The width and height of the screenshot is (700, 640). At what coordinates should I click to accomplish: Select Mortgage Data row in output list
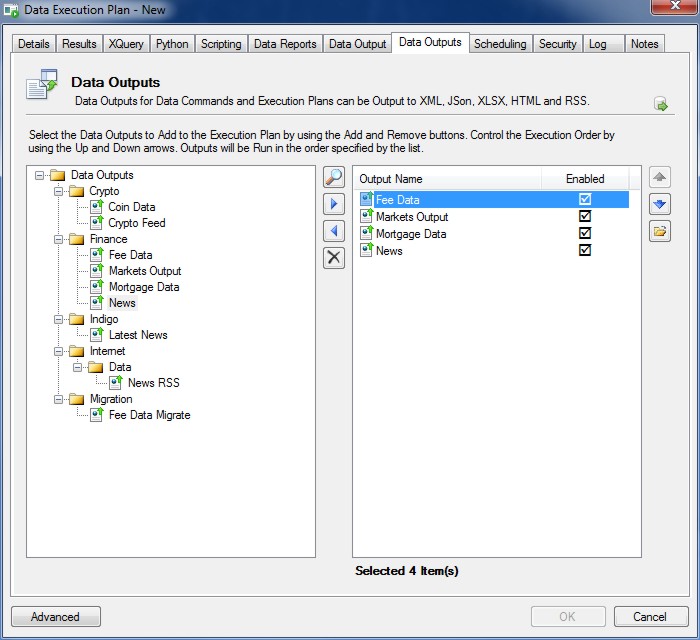(x=411, y=234)
